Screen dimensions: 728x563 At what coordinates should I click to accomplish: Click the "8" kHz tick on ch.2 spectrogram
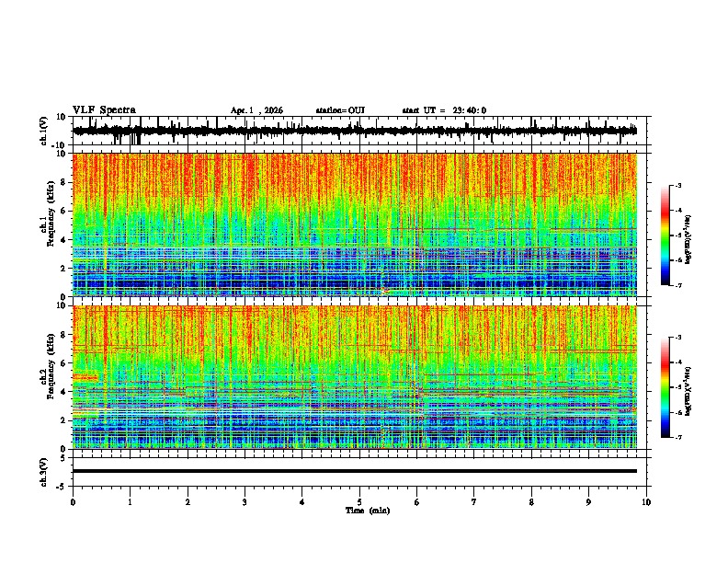[63, 335]
